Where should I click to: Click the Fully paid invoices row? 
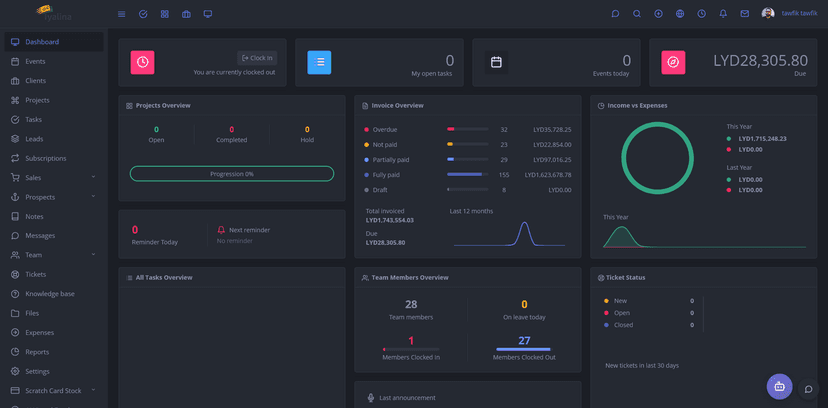[468, 175]
